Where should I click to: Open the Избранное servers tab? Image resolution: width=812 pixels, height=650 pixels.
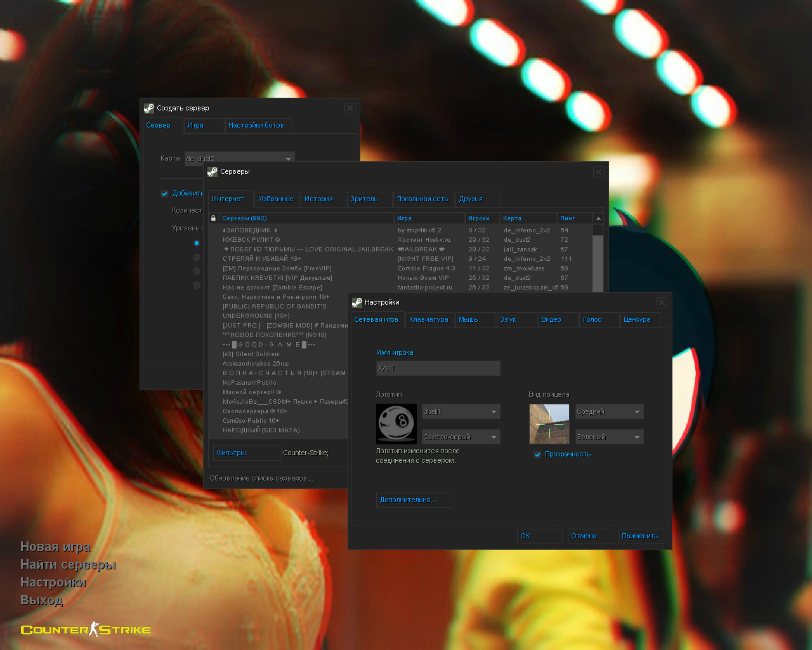275,199
